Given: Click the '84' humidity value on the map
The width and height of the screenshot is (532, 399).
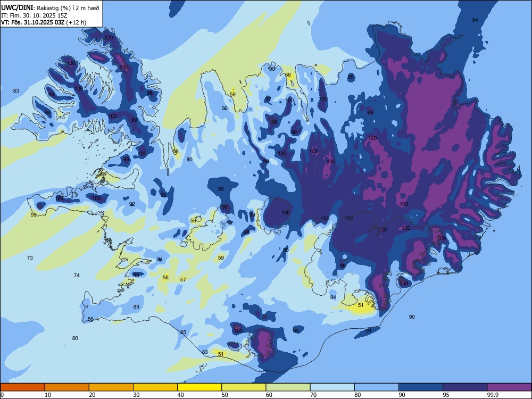Looking at the screenshot, I should 333,297.
